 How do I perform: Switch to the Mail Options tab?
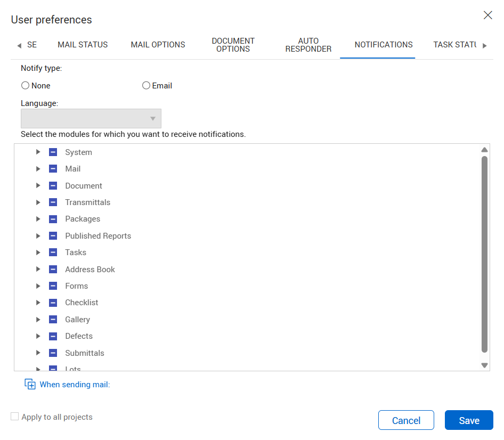(x=158, y=45)
